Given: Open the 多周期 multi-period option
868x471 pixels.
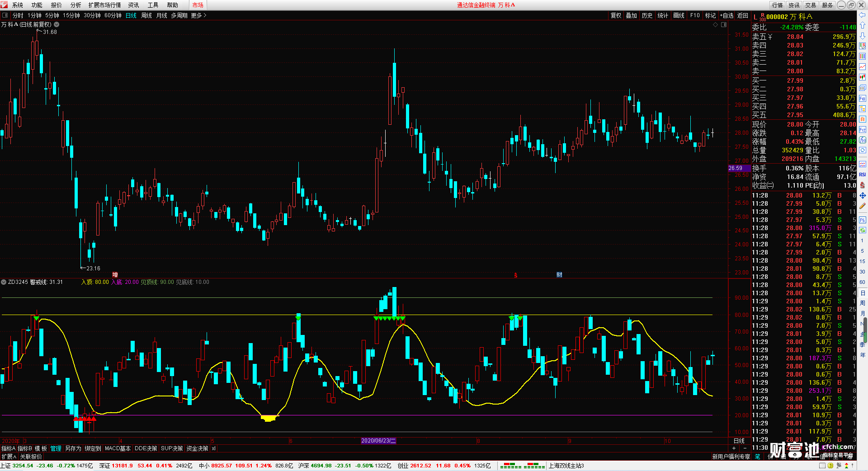Looking at the screenshot, I should click(x=179, y=15).
